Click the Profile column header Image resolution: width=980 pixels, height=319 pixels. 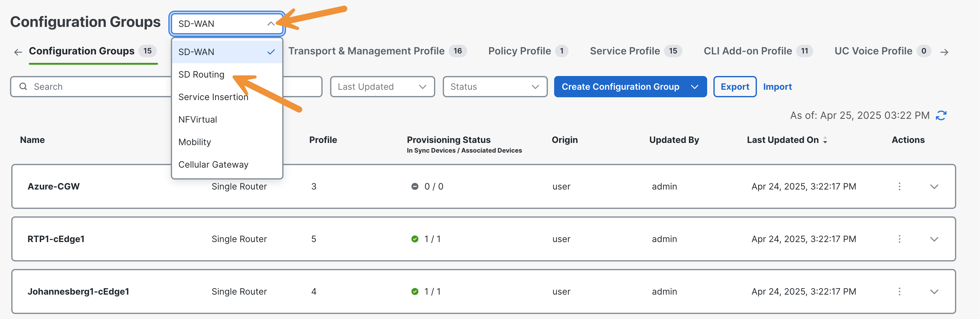(x=323, y=140)
